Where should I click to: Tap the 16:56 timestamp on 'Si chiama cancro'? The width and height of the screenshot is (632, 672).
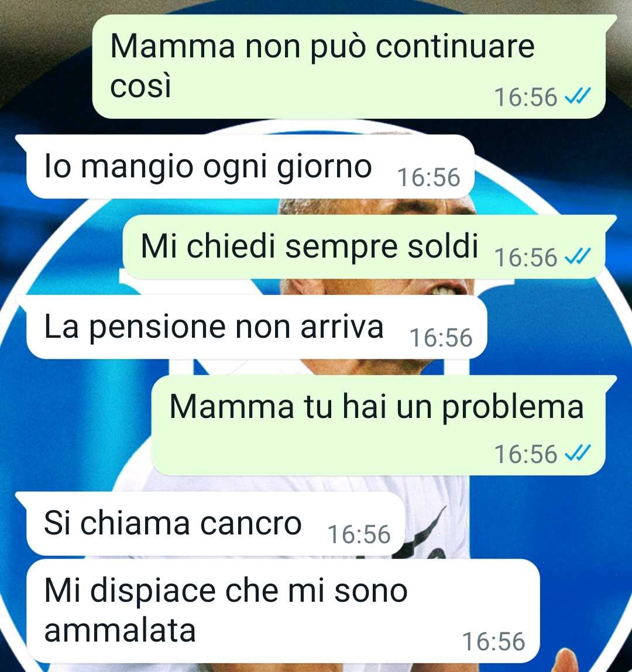359,534
